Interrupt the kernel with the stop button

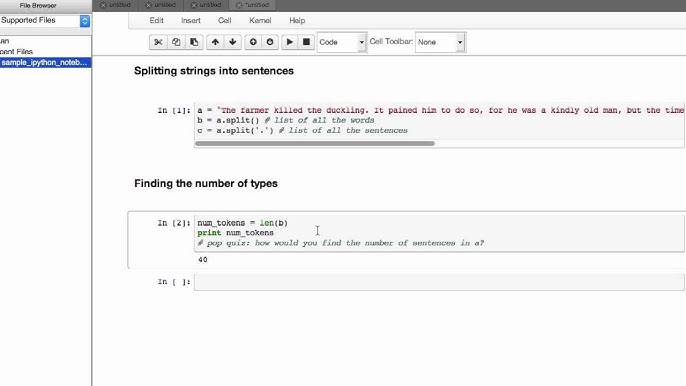click(306, 42)
